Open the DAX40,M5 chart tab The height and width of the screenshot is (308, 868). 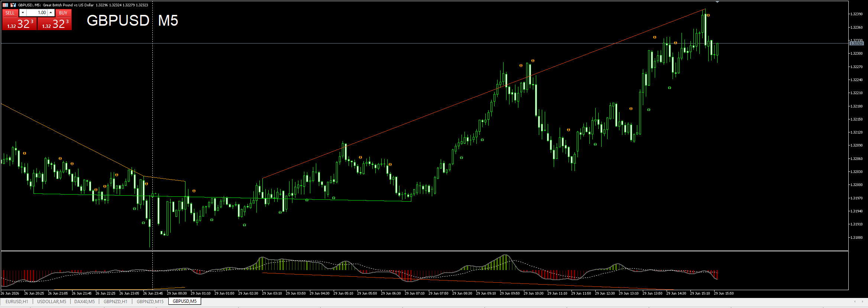(84, 302)
